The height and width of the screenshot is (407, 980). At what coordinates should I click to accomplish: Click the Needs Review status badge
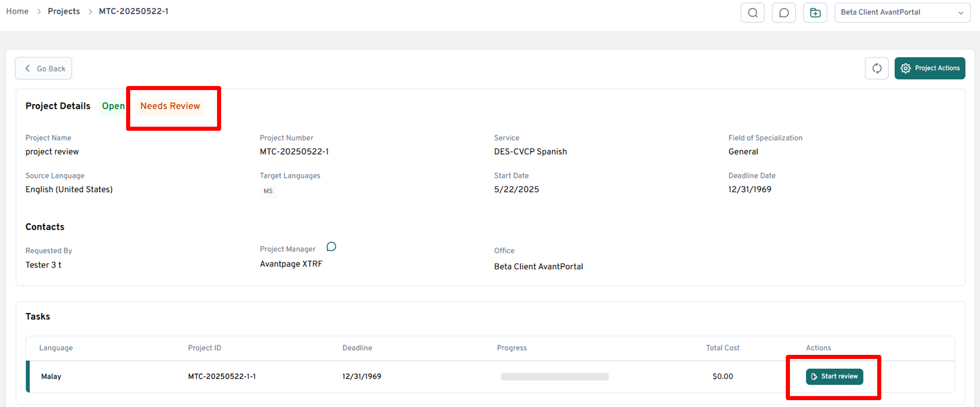[x=170, y=106]
